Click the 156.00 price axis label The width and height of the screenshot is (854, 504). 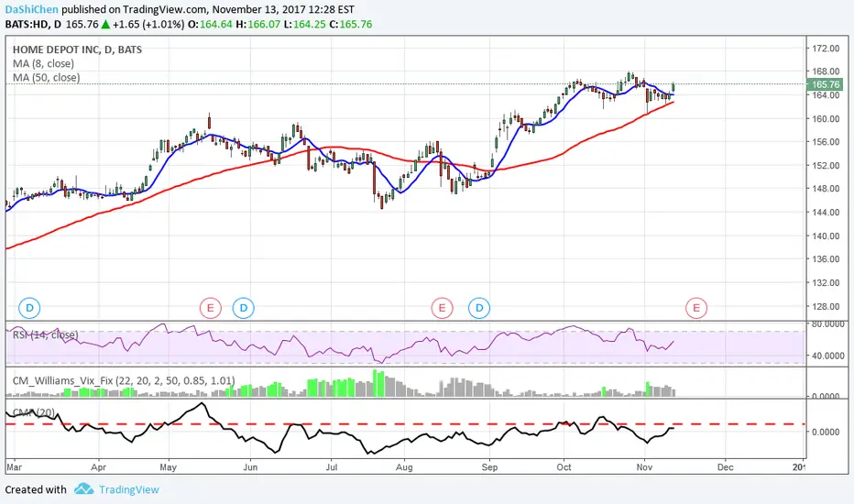click(x=826, y=142)
